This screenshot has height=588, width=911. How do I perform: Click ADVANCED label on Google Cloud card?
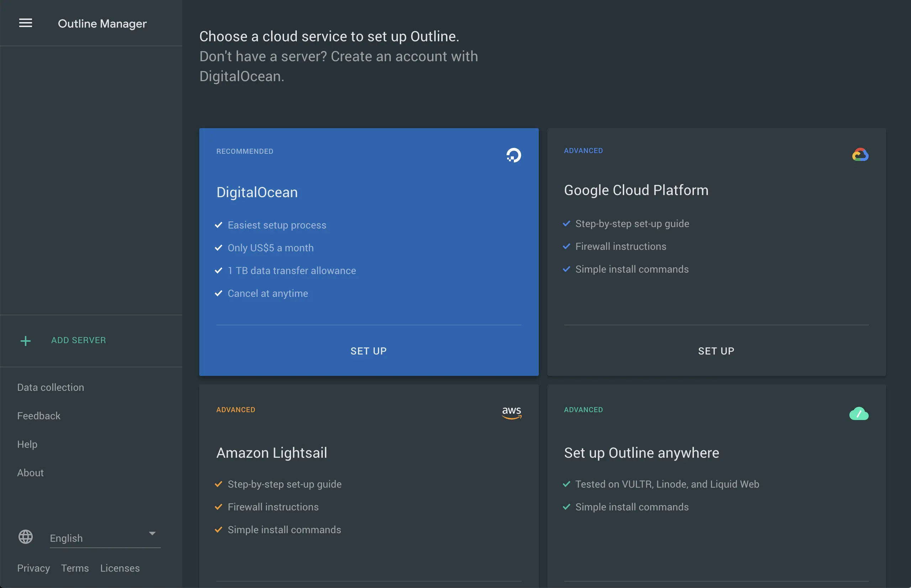tap(584, 151)
